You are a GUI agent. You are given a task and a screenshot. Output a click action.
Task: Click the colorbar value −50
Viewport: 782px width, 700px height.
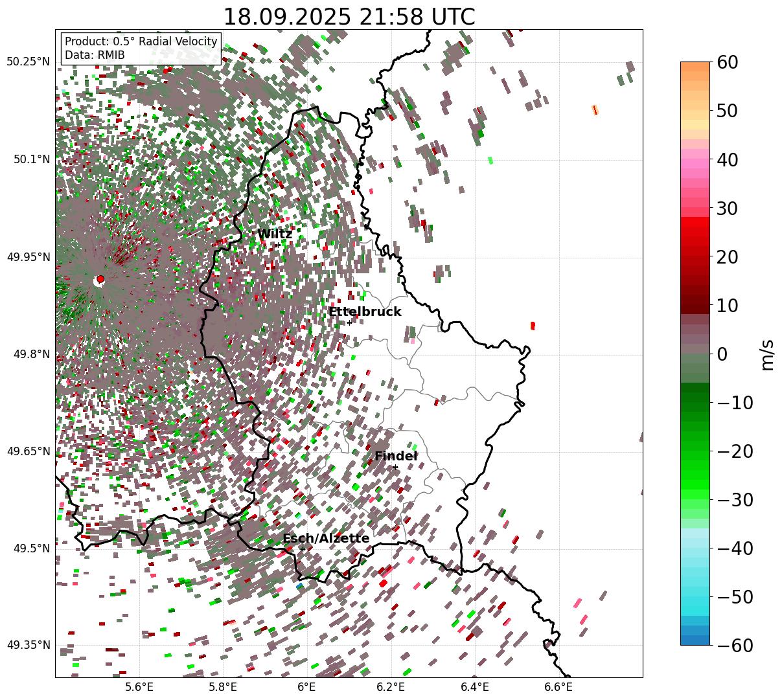(735, 596)
